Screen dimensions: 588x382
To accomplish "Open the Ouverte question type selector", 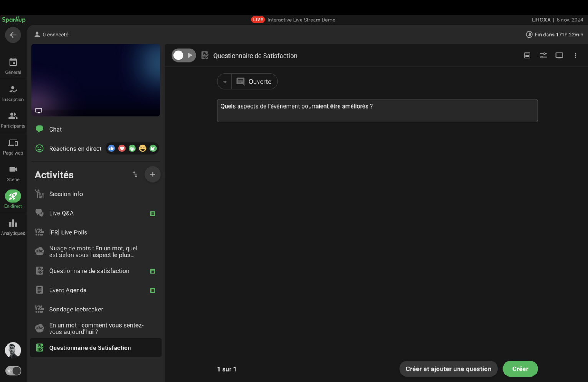I will click(254, 82).
